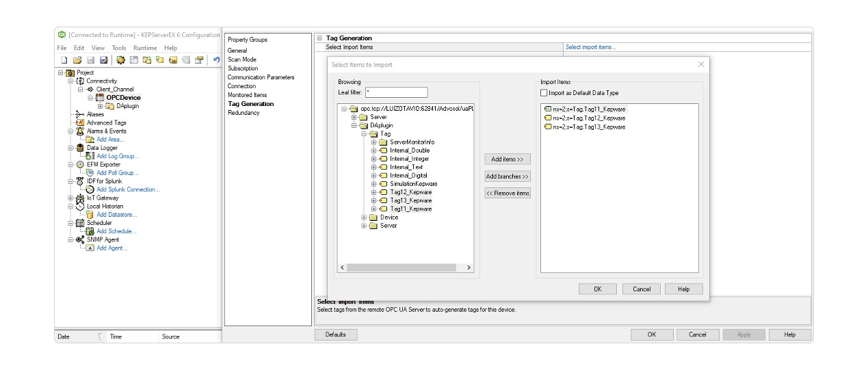Collapse the opc.tcp root node in Browsing
This screenshot has height=370, width=868.
coord(345,109)
